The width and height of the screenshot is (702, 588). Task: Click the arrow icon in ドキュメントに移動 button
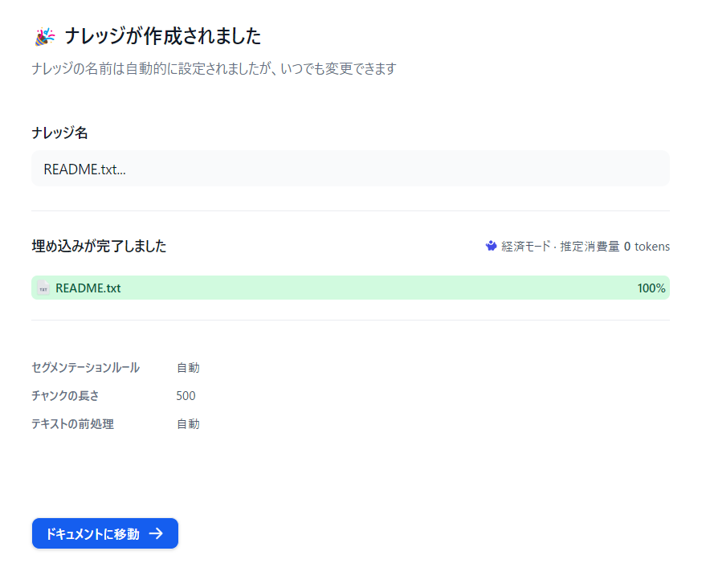(157, 533)
